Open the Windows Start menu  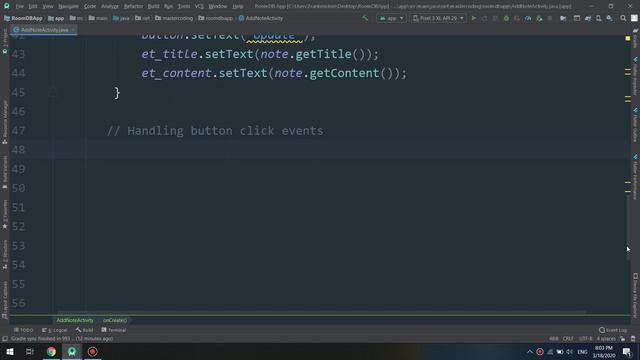click(10, 351)
